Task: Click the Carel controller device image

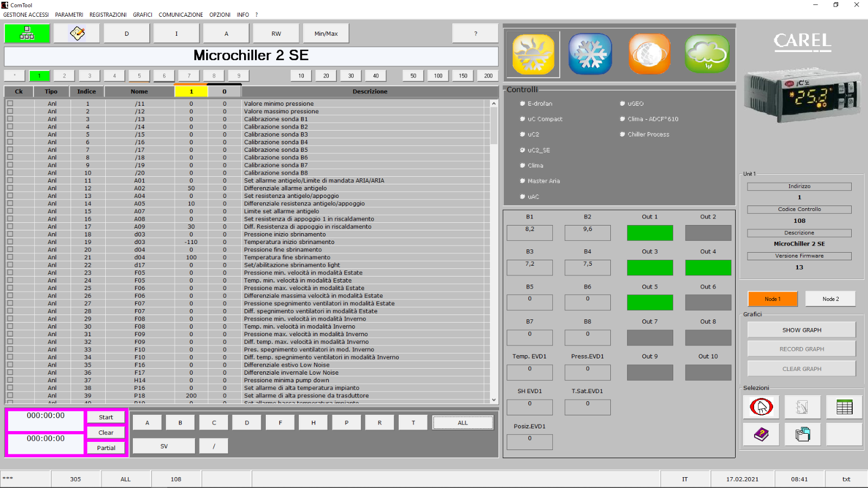Action: pyautogui.click(x=802, y=95)
